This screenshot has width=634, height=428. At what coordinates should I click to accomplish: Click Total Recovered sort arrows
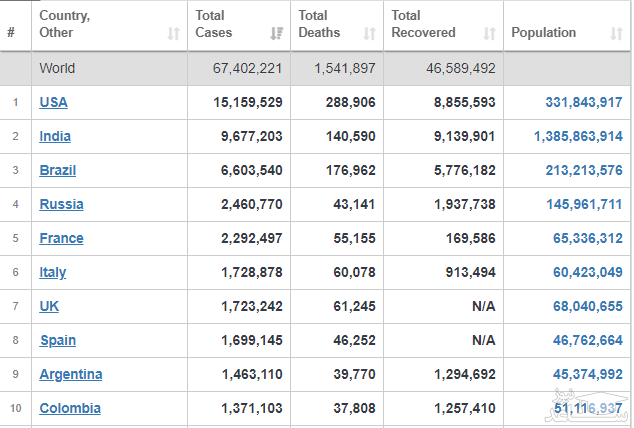489,33
